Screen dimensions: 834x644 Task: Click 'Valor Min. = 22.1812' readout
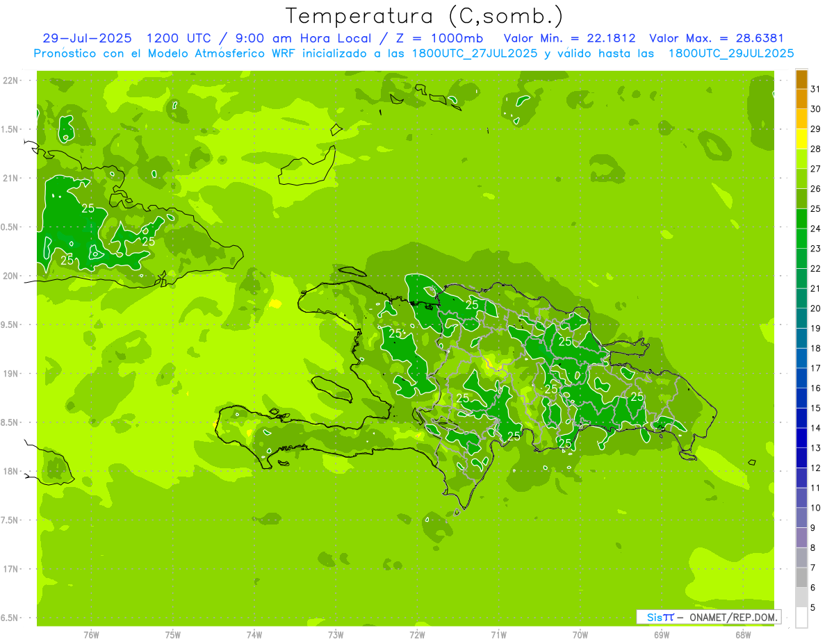569,38
